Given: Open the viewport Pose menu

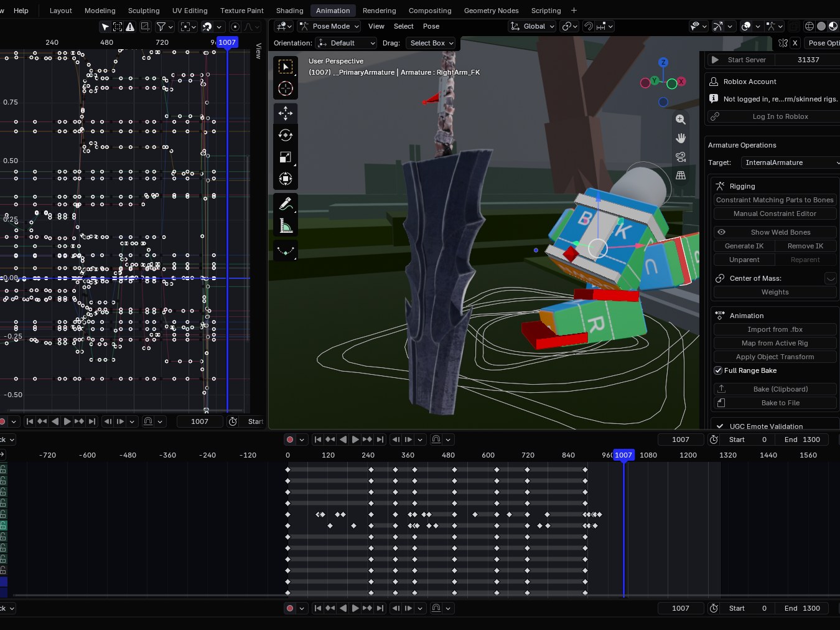Looking at the screenshot, I should coord(431,26).
